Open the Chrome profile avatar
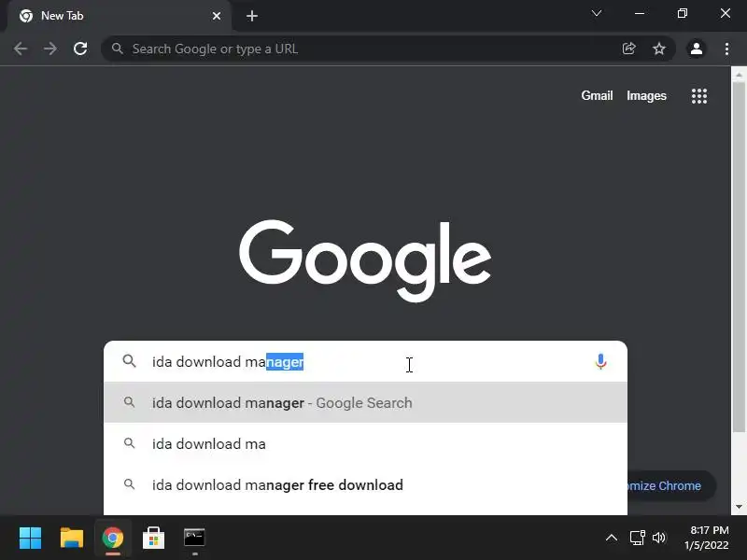747x560 pixels. [697, 49]
